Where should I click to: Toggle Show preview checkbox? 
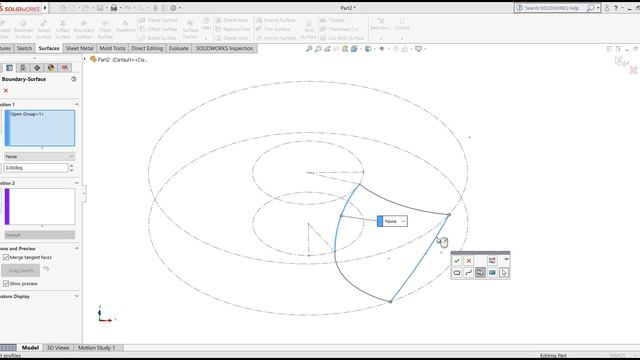(6, 283)
